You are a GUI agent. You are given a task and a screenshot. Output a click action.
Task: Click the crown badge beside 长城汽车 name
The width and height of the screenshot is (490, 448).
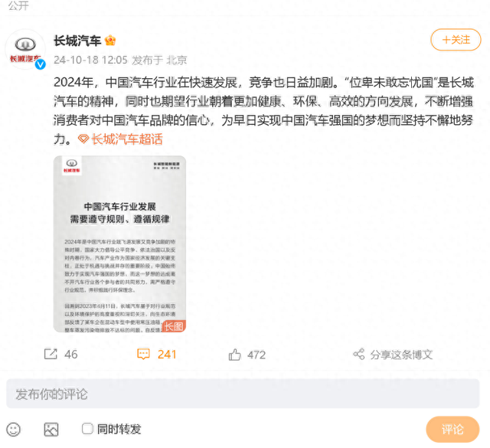click(110, 41)
